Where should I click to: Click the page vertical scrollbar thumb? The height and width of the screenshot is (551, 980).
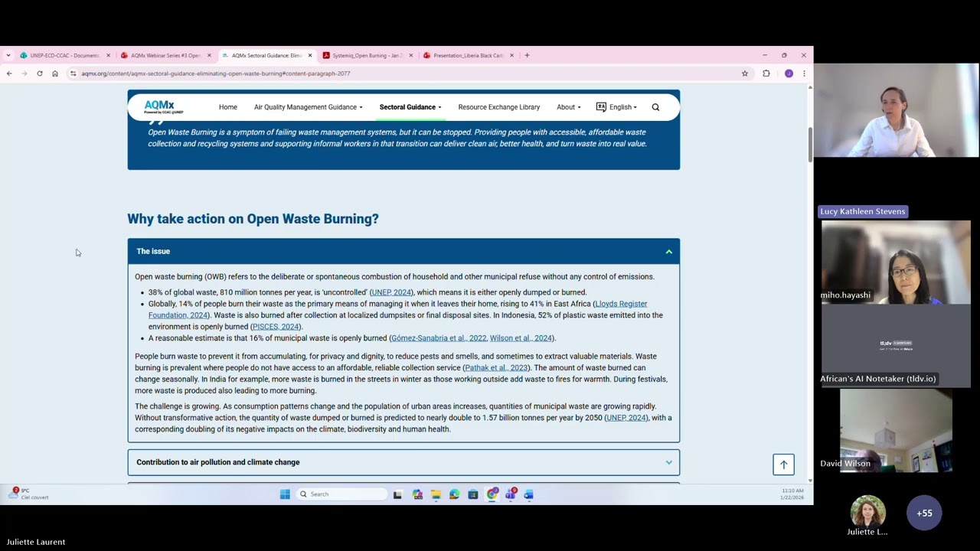point(810,145)
